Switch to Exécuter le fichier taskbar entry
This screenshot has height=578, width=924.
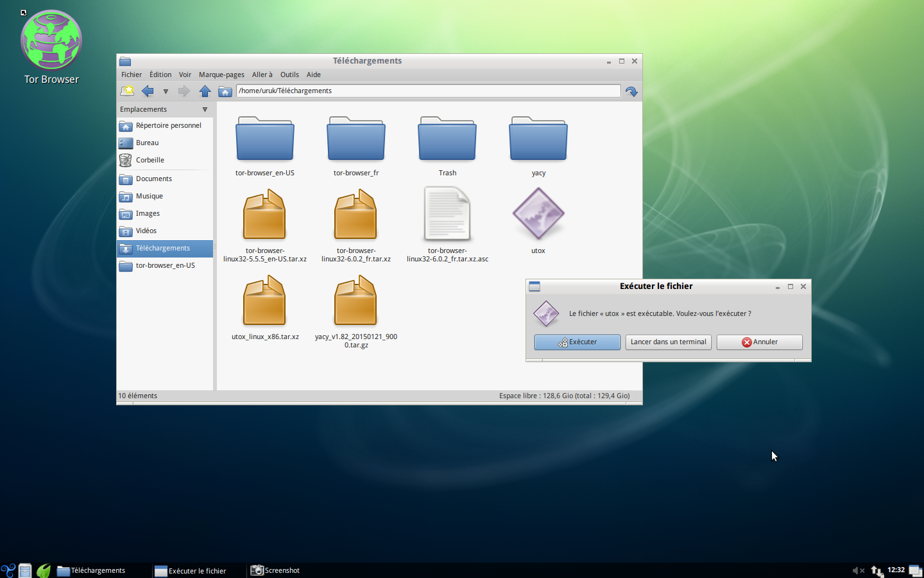[x=199, y=570]
